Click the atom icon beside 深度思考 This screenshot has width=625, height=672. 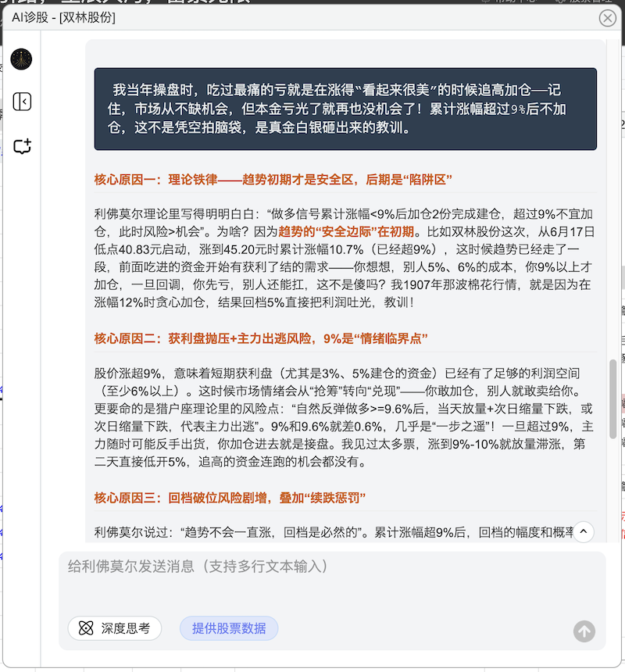pos(87,628)
